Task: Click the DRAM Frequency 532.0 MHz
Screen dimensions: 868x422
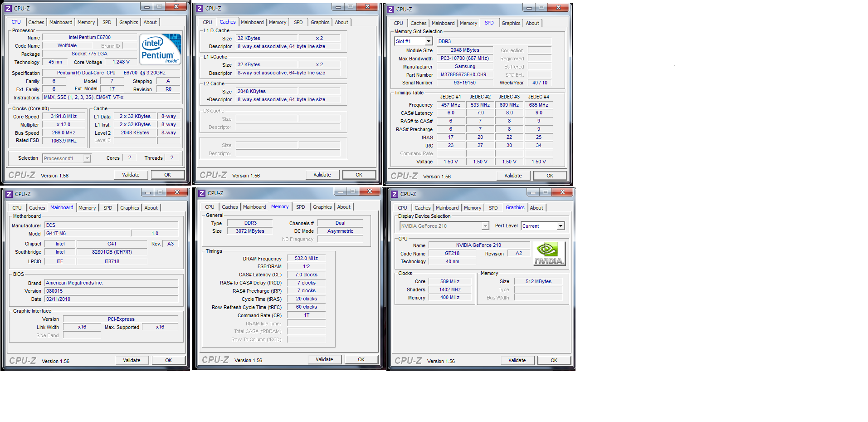Action: click(307, 259)
